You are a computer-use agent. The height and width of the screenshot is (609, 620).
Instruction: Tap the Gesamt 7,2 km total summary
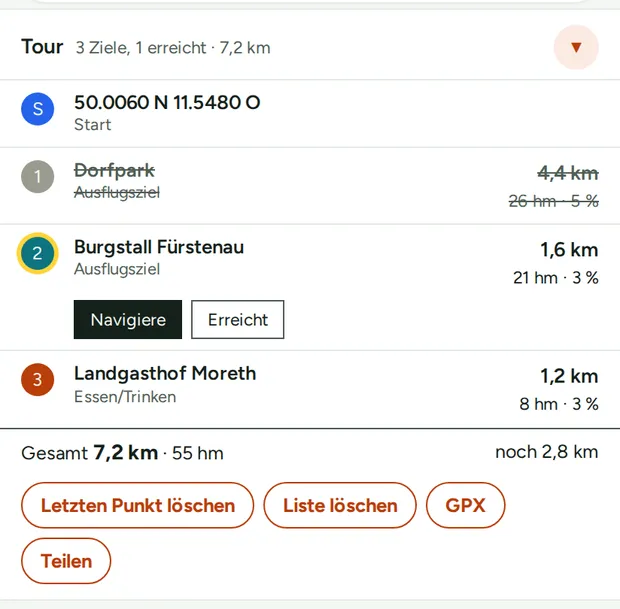123,453
